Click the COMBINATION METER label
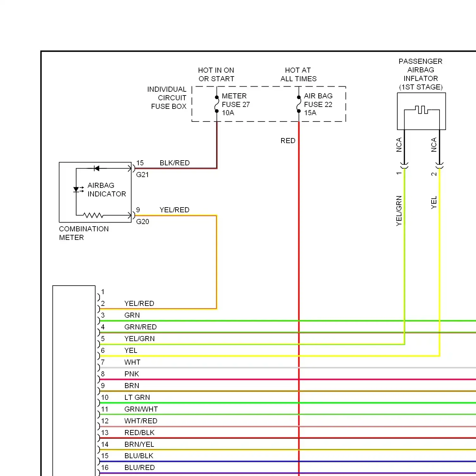The image size is (476, 476). pos(84,233)
